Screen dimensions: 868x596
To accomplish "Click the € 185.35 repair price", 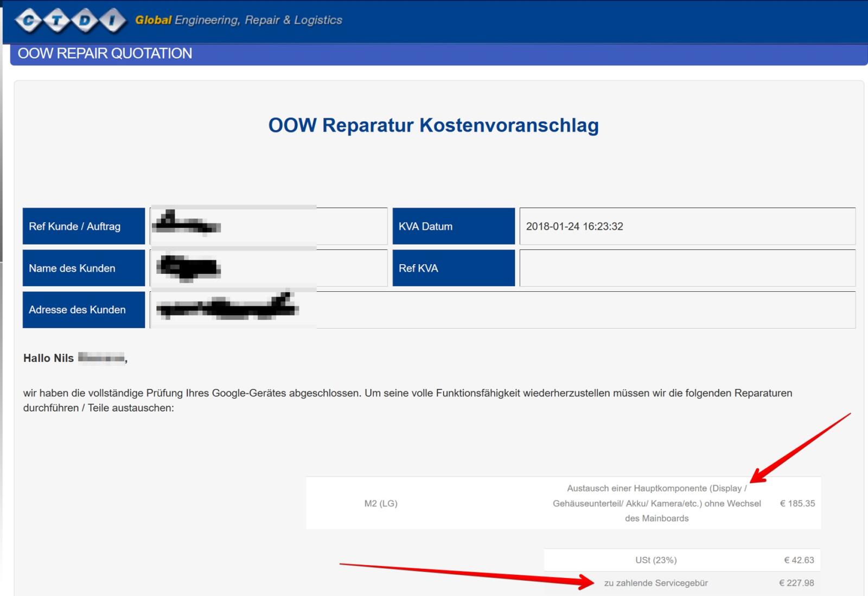I will pos(797,503).
